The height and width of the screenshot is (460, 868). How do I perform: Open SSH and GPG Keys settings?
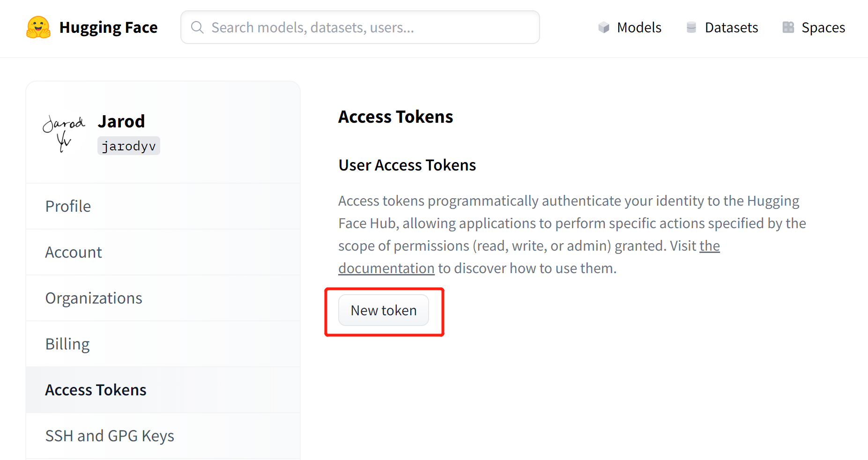click(x=163, y=436)
